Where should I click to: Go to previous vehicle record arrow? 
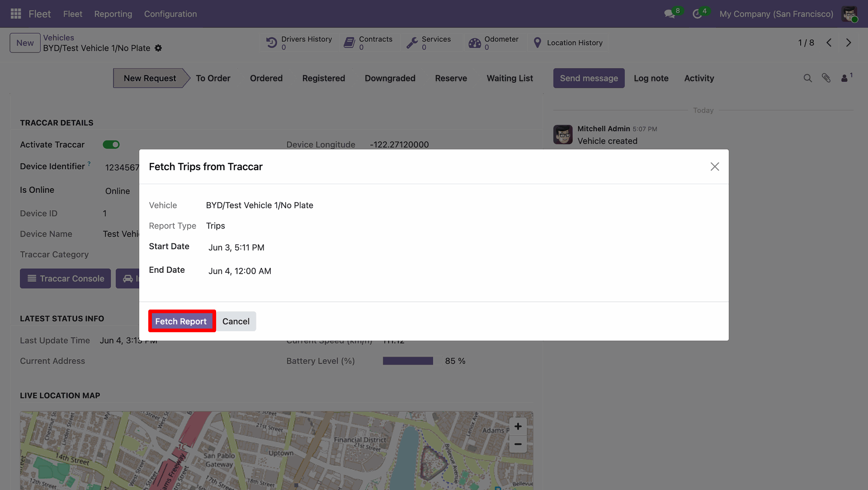point(829,43)
